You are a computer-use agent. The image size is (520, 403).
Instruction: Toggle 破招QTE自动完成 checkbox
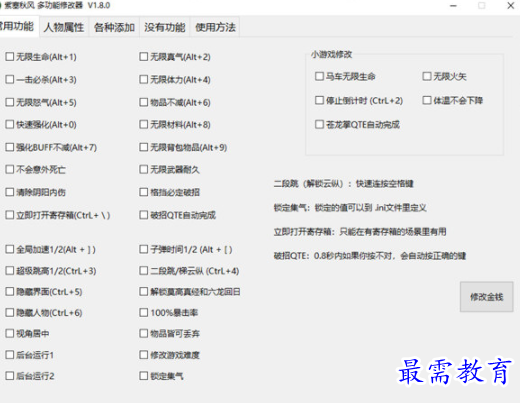click(x=144, y=215)
